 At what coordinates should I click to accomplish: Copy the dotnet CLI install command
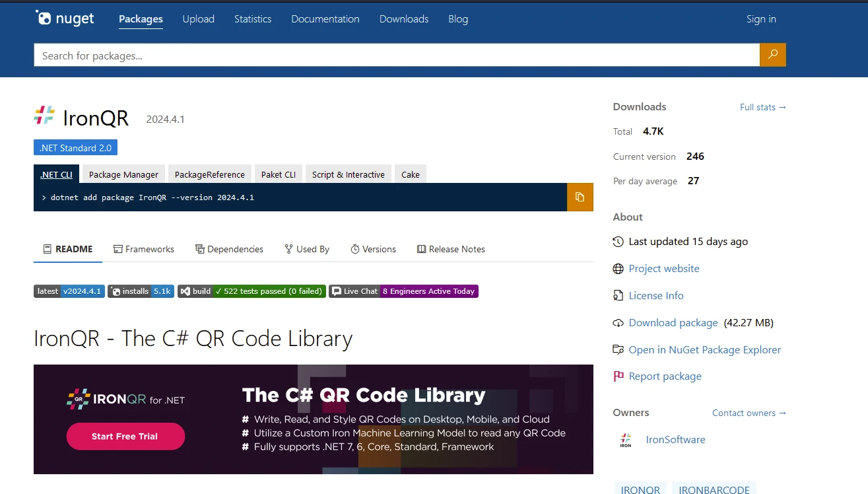pyautogui.click(x=580, y=197)
